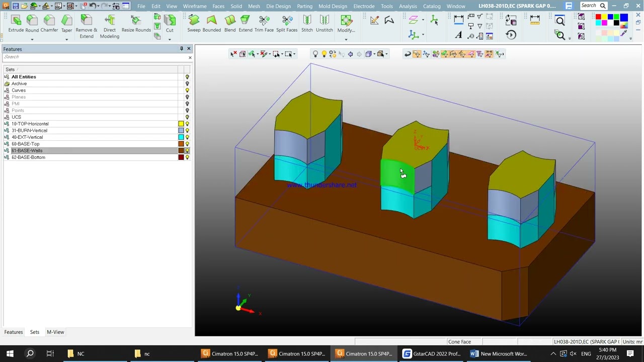Click the regenerate history clock icon

[511, 35]
